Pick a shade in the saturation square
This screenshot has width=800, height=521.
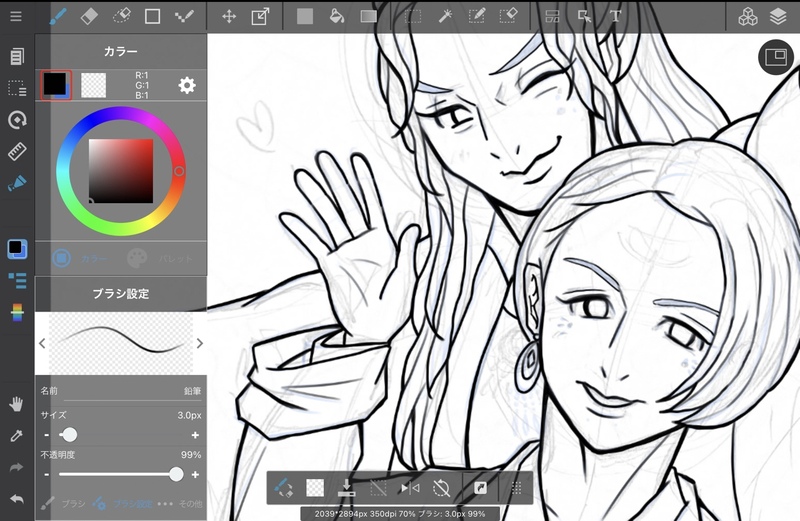pos(121,171)
